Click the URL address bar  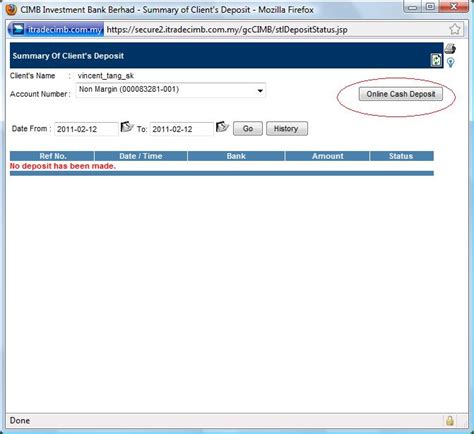276,30
